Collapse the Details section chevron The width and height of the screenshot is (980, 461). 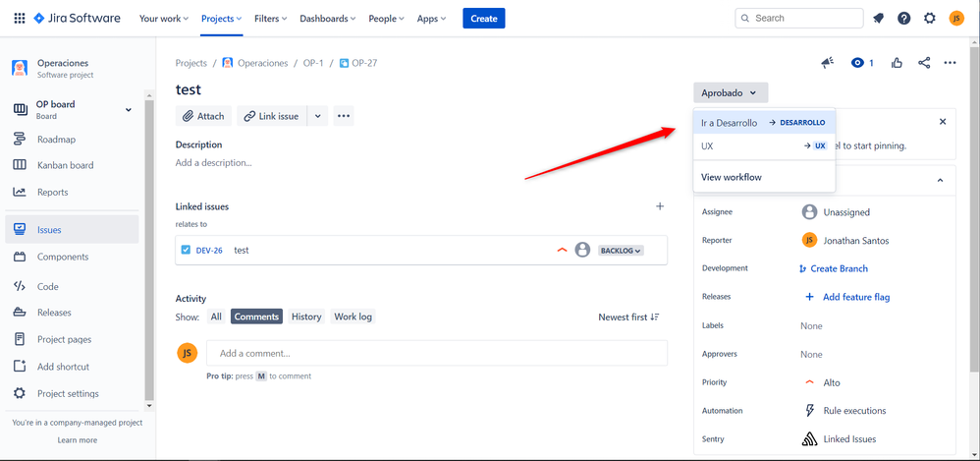pyautogui.click(x=940, y=181)
